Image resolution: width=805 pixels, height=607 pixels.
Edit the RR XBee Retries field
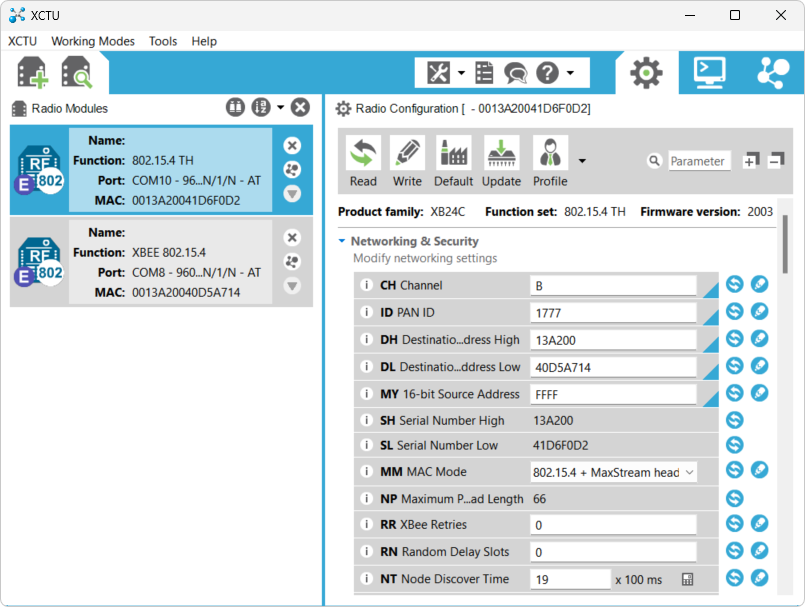click(613, 525)
